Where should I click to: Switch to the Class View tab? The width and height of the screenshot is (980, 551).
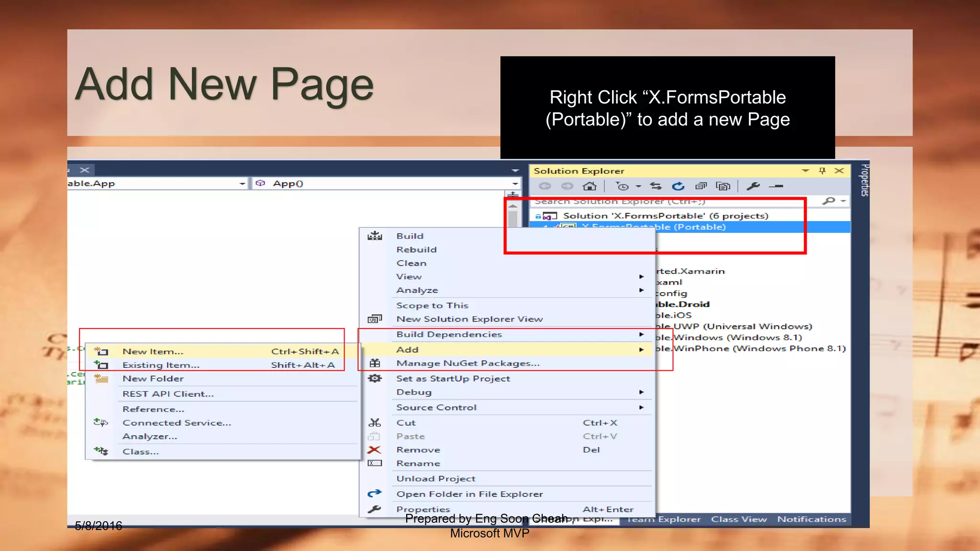click(x=739, y=519)
